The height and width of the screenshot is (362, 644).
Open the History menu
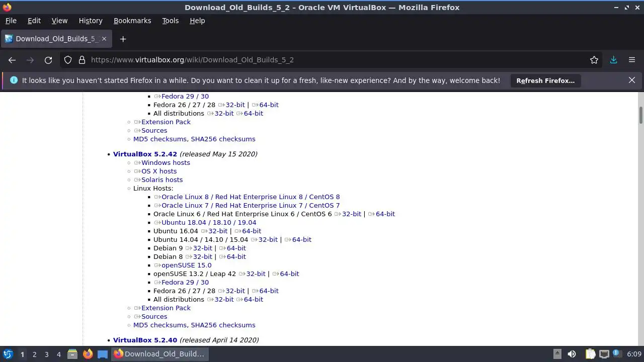coord(91,21)
